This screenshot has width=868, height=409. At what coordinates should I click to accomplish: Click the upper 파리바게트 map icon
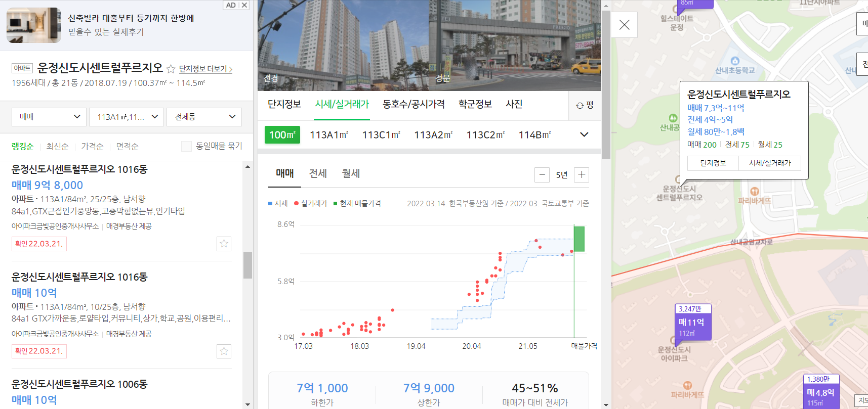755,191
